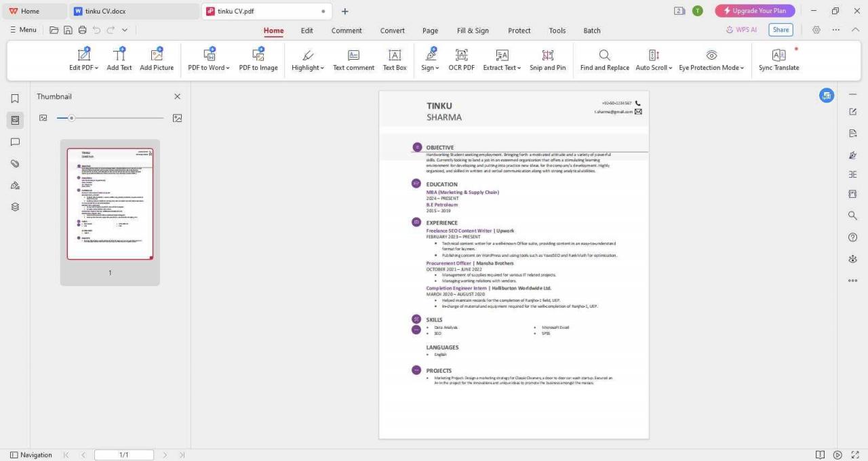Viewport: 868px width, 461px height.
Task: Select the Text Box tool
Action: (395, 60)
